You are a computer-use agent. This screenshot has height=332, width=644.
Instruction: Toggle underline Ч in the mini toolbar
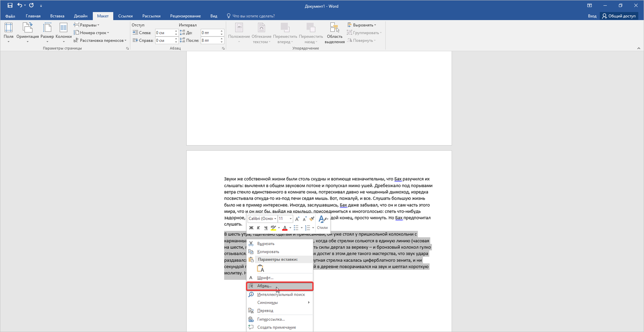click(266, 228)
